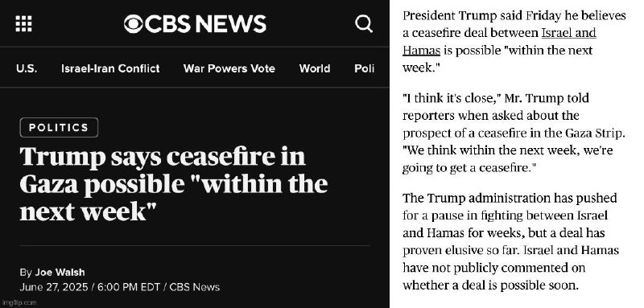This screenshot has height=308, width=644.
Task: Open the search magnifier icon
Action: [x=364, y=24]
